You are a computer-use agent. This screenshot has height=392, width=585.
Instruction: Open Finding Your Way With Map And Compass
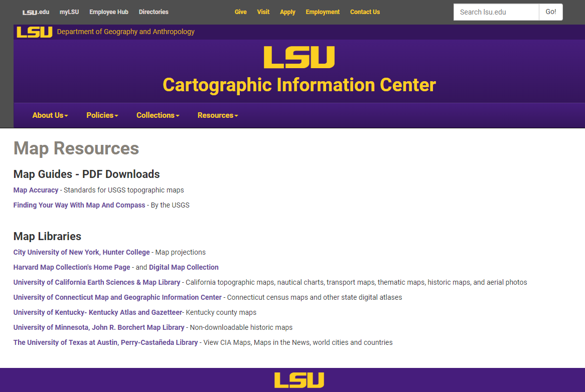tap(79, 205)
